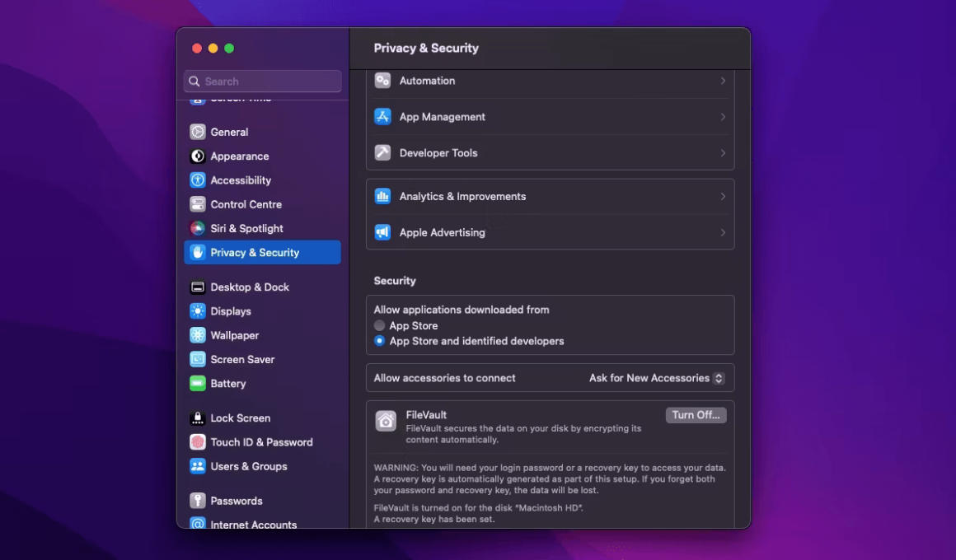This screenshot has height=560, width=956.
Task: Click the Wallpaper flower icon
Action: pos(198,335)
